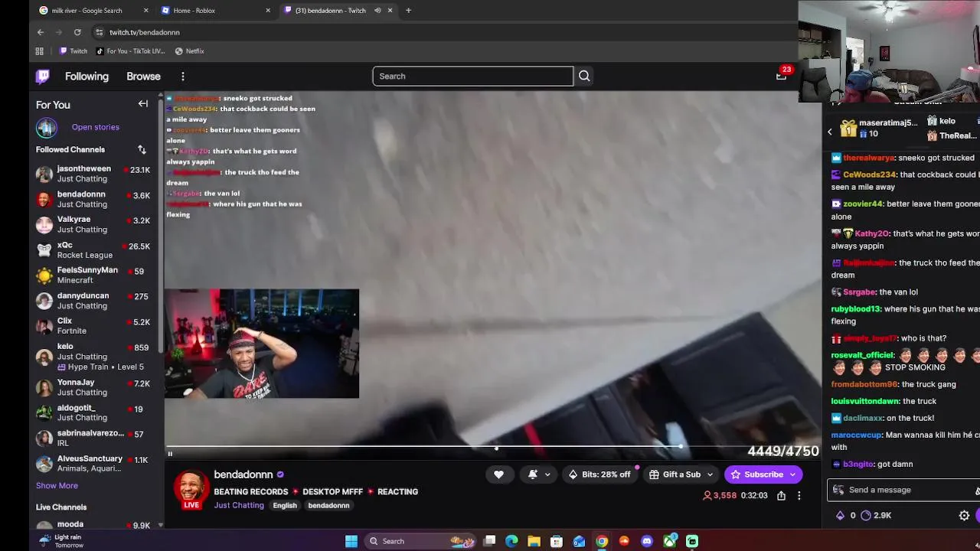
Task: Open Microsoft Store from taskbar
Action: click(x=557, y=541)
